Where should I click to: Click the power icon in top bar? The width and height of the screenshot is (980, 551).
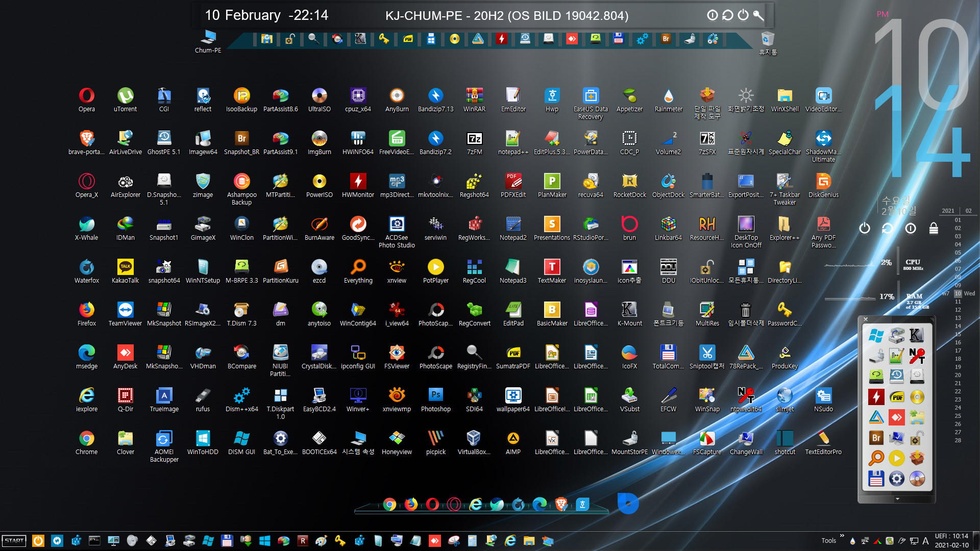pos(743,15)
